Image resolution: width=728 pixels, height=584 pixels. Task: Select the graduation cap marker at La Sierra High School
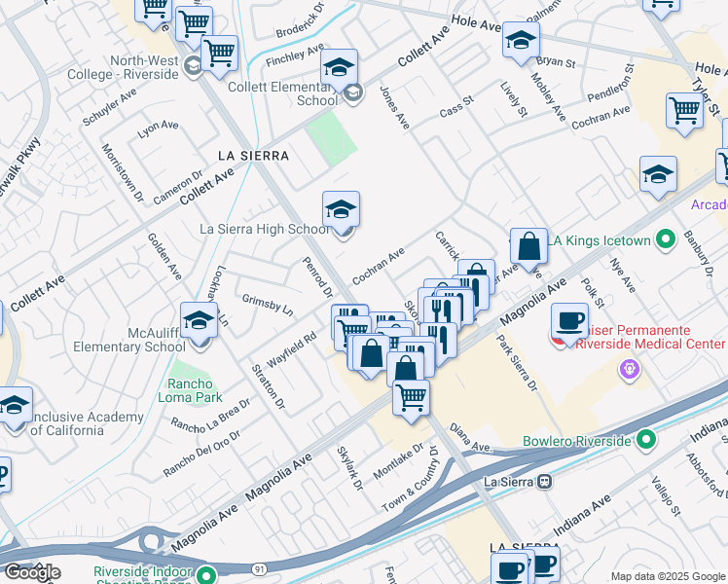[341, 209]
